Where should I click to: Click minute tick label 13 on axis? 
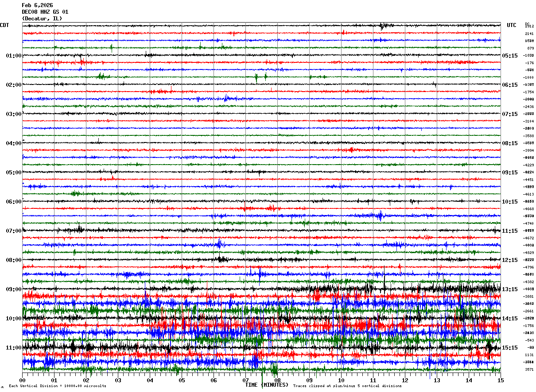pyautogui.click(x=437, y=380)
